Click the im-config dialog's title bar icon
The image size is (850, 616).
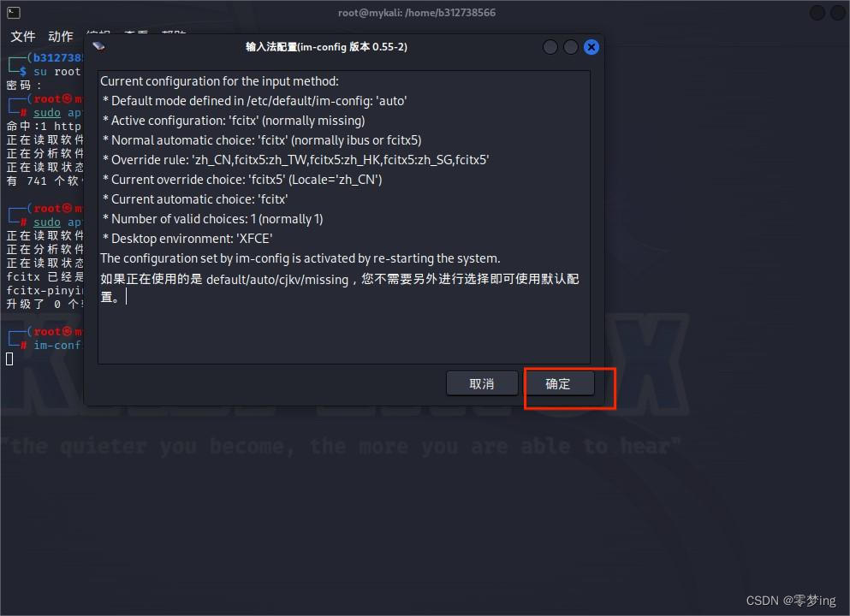(x=98, y=46)
